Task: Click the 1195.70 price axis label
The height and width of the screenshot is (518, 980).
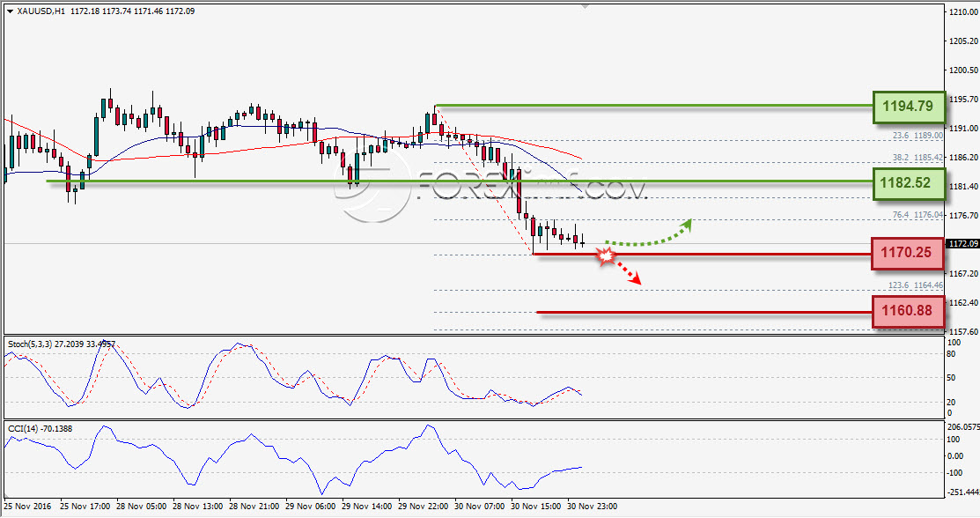Action: point(963,100)
